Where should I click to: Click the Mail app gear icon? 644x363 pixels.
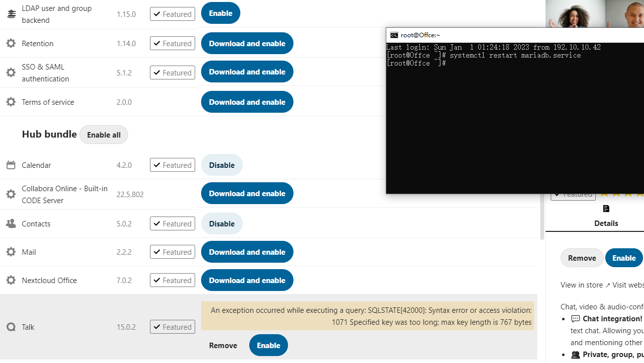coord(10,252)
